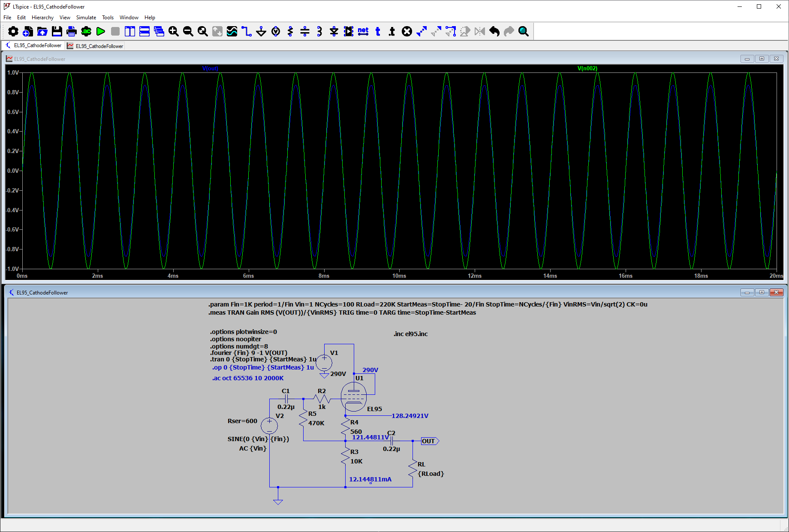The width and height of the screenshot is (789, 532).
Task: Open the Window menu
Action: click(x=129, y=18)
